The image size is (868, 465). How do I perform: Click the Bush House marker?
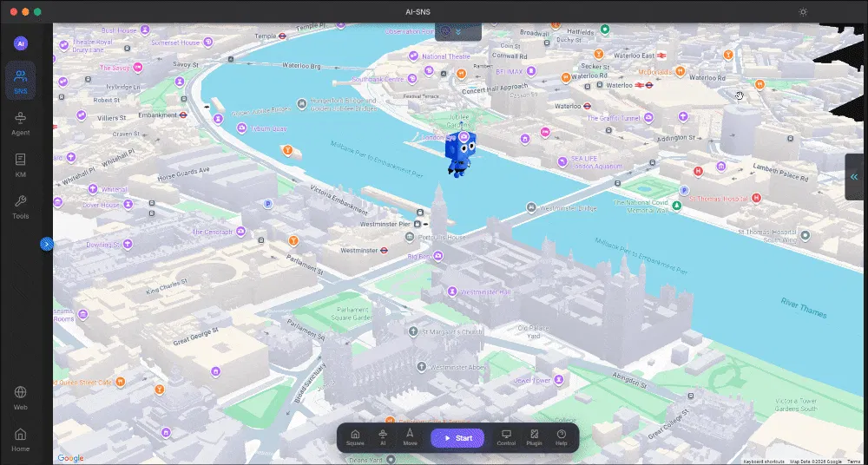pyautogui.click(x=145, y=29)
